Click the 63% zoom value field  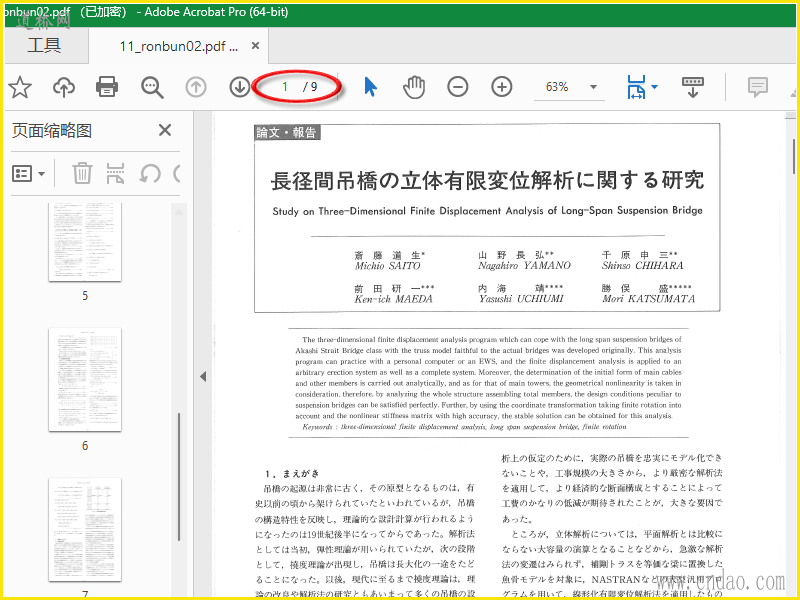pos(557,87)
